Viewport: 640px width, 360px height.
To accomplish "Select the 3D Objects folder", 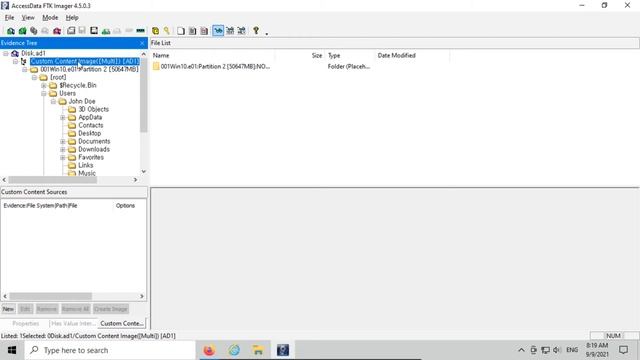I will (93, 109).
